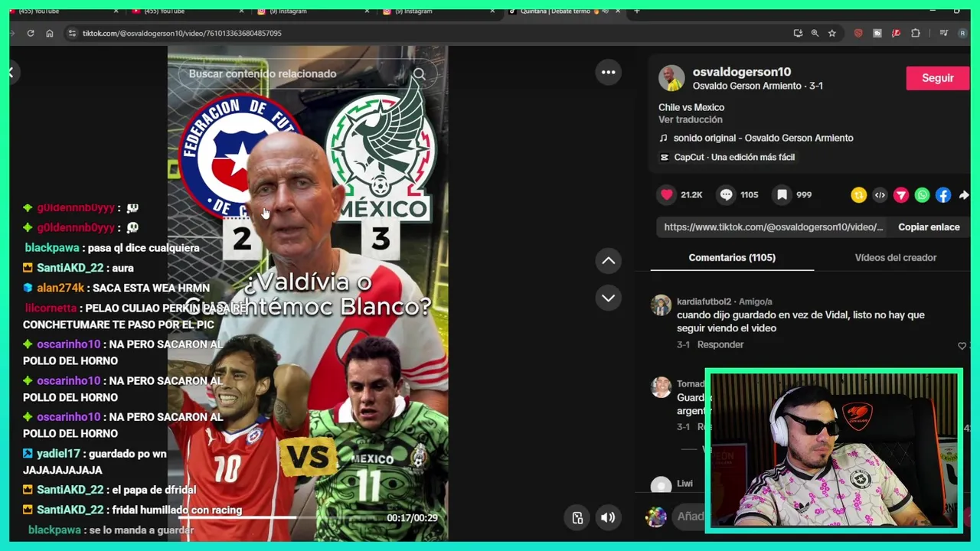Open kardiafutbol2 commenter profile name
The width and height of the screenshot is (980, 551).
(x=704, y=302)
